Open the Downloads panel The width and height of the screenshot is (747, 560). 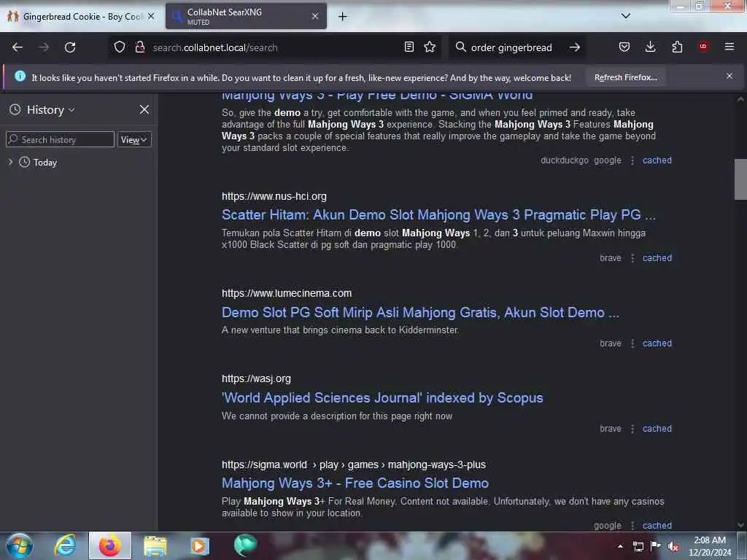pyautogui.click(x=650, y=47)
